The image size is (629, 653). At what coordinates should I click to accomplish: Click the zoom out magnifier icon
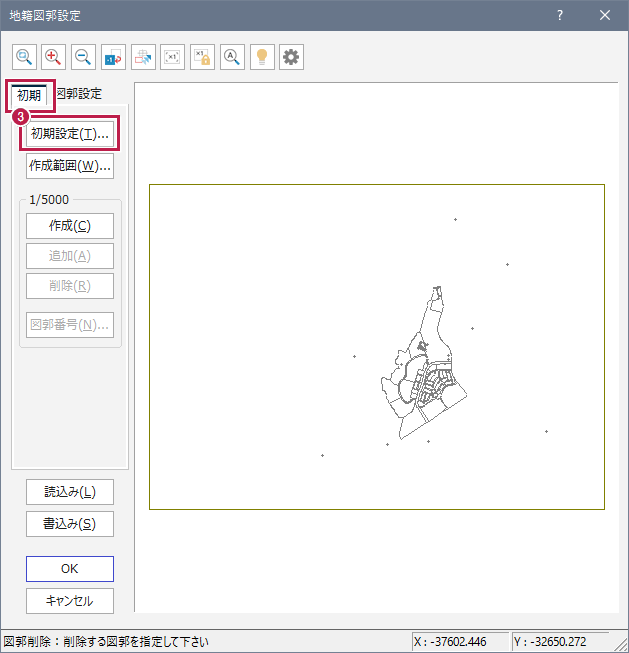(x=83, y=57)
